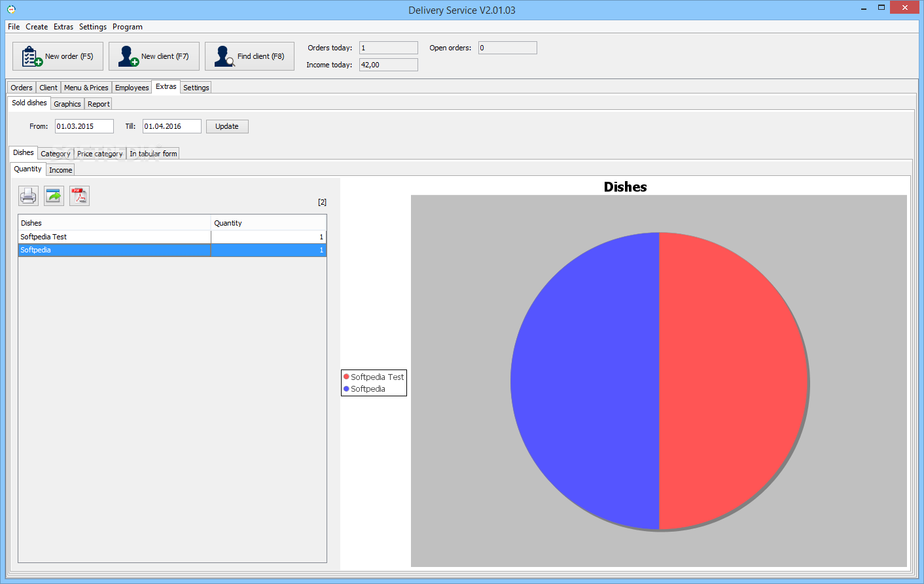
Task: Click the Income today field showing 42,00
Action: click(x=389, y=65)
